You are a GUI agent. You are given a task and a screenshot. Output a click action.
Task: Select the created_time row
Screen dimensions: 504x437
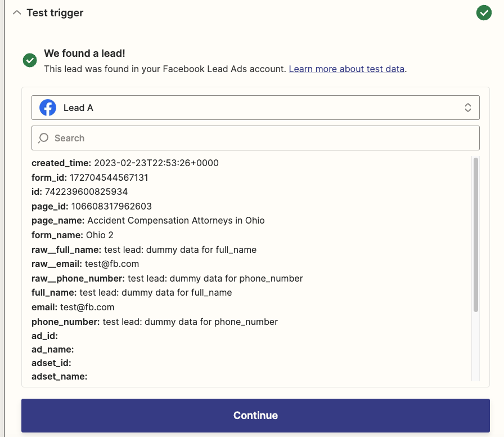pyautogui.click(x=125, y=163)
